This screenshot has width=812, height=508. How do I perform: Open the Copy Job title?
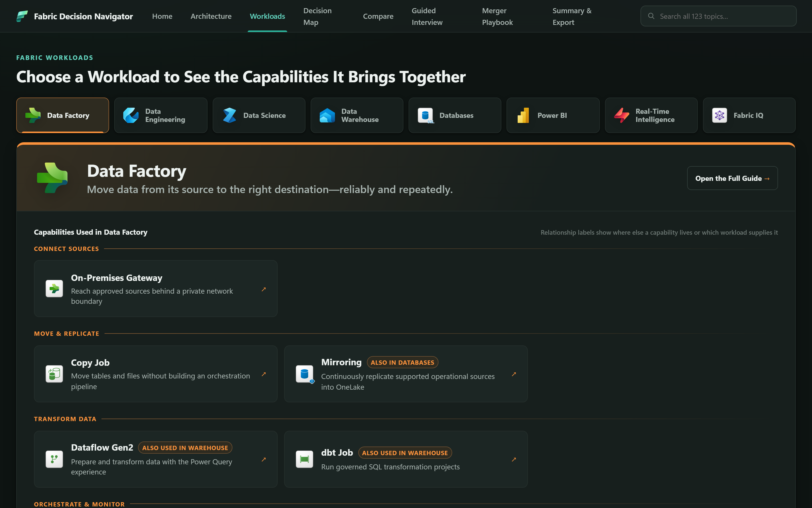(90, 362)
